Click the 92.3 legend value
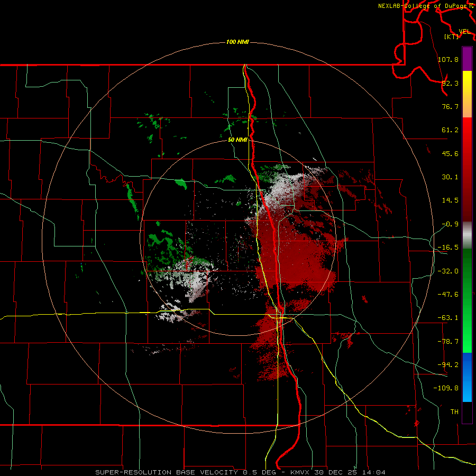 [450, 83]
